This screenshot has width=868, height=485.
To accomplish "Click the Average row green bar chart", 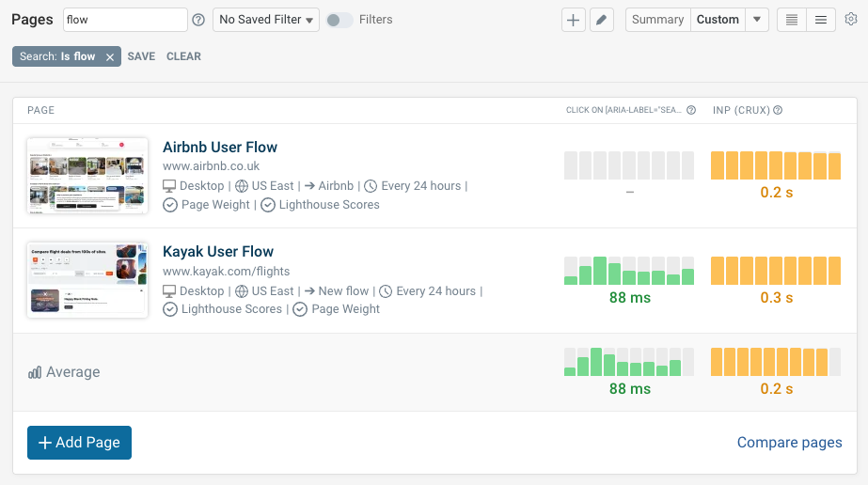I will (629, 362).
